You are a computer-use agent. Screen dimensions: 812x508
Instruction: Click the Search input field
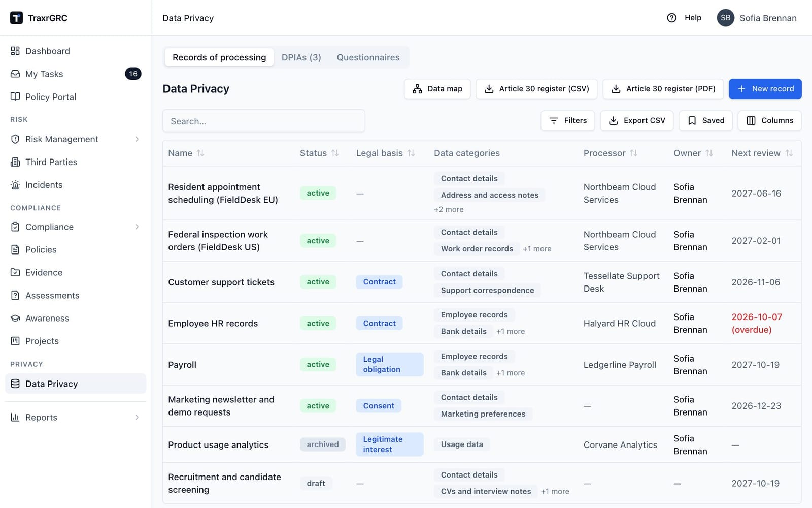click(x=263, y=121)
